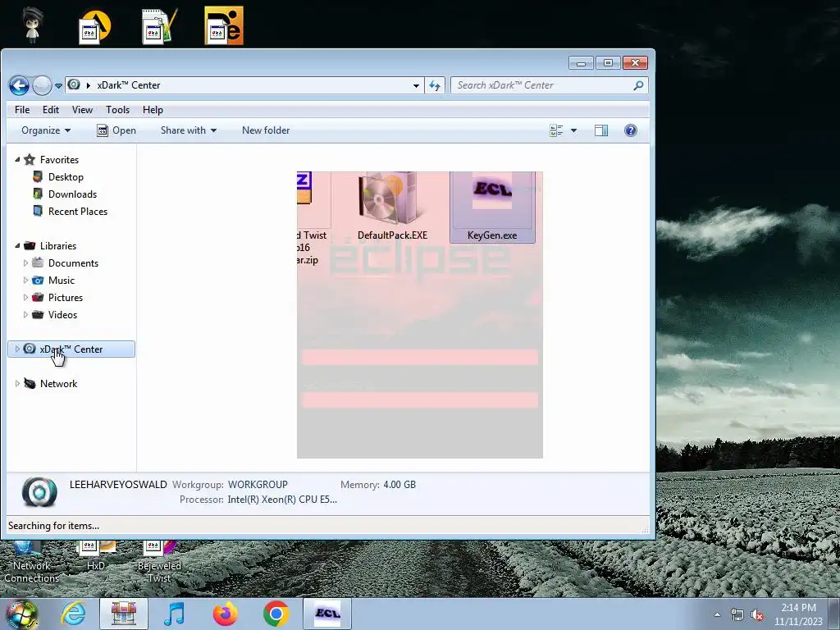This screenshot has width=840, height=630.
Task: Switch to the ECL taskbar window
Action: (x=327, y=614)
